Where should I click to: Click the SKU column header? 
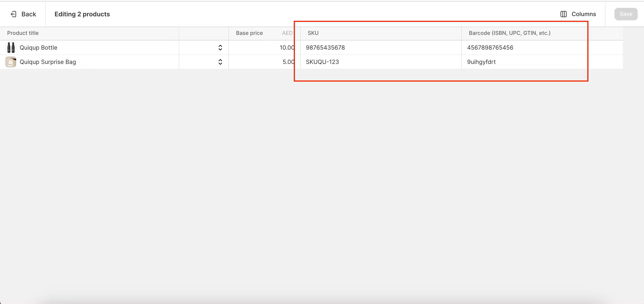click(x=313, y=33)
